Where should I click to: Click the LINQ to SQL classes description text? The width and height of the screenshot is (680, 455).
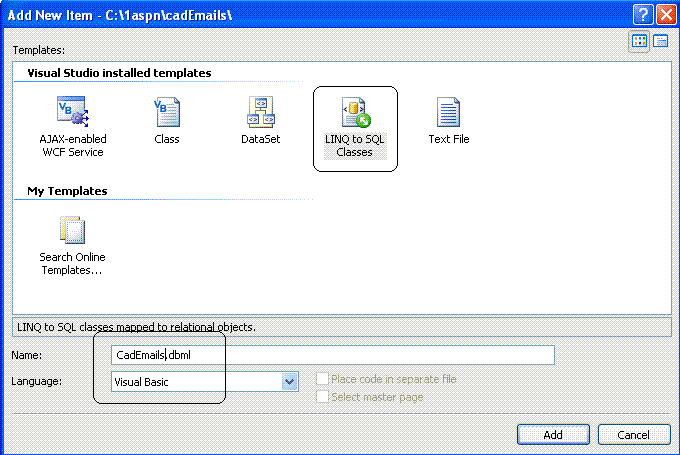pyautogui.click(x=136, y=327)
